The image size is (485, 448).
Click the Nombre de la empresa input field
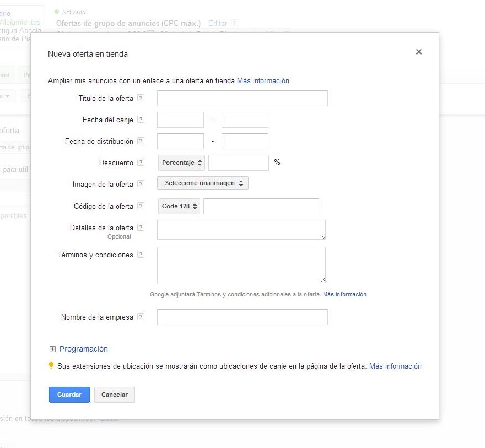pos(242,317)
